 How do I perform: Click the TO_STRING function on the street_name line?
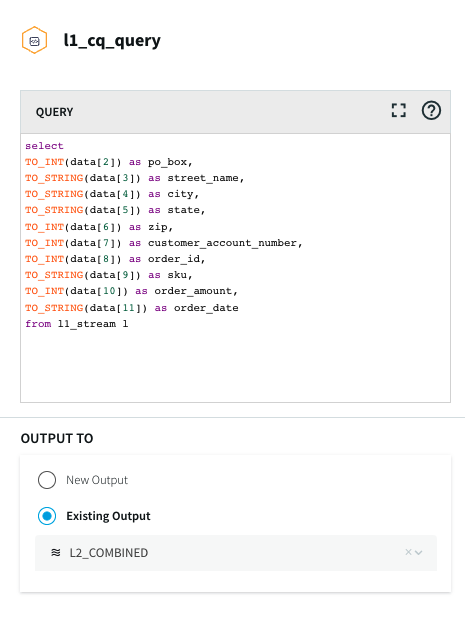(x=54, y=178)
